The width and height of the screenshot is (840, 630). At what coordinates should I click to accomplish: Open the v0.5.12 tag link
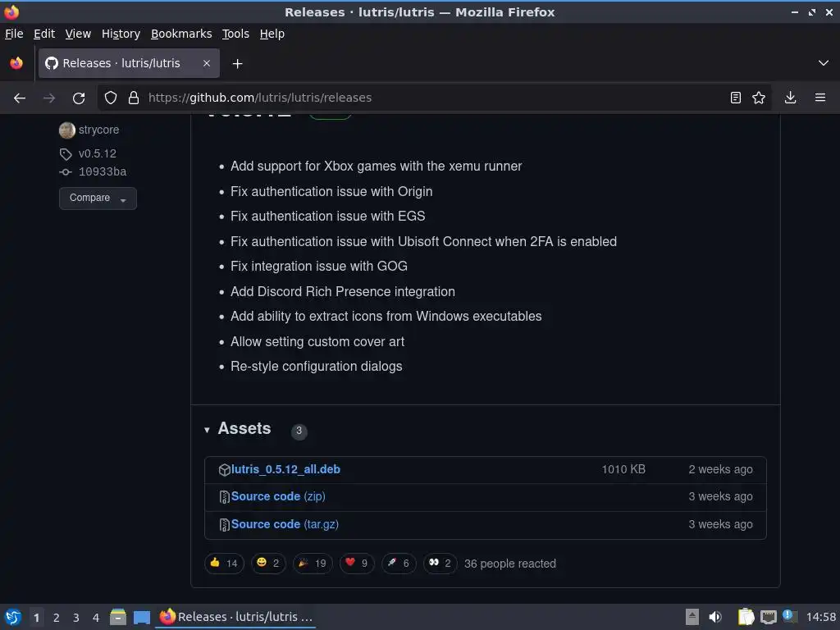[97, 153]
